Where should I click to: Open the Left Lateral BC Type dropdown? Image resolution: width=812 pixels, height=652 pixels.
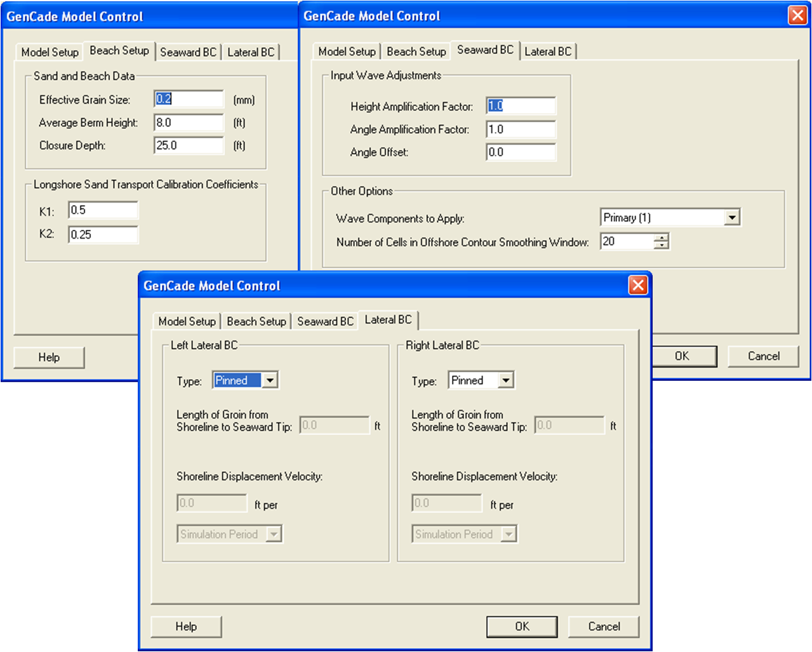tap(270, 380)
